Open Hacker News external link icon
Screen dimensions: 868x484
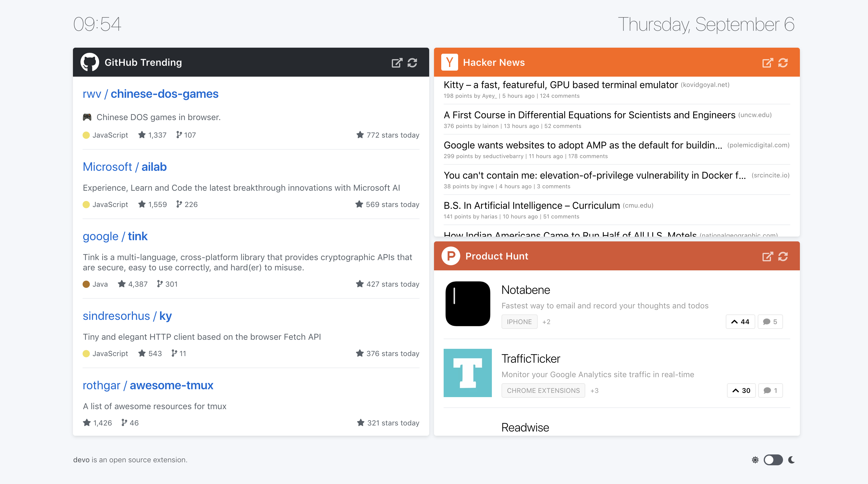click(x=767, y=63)
